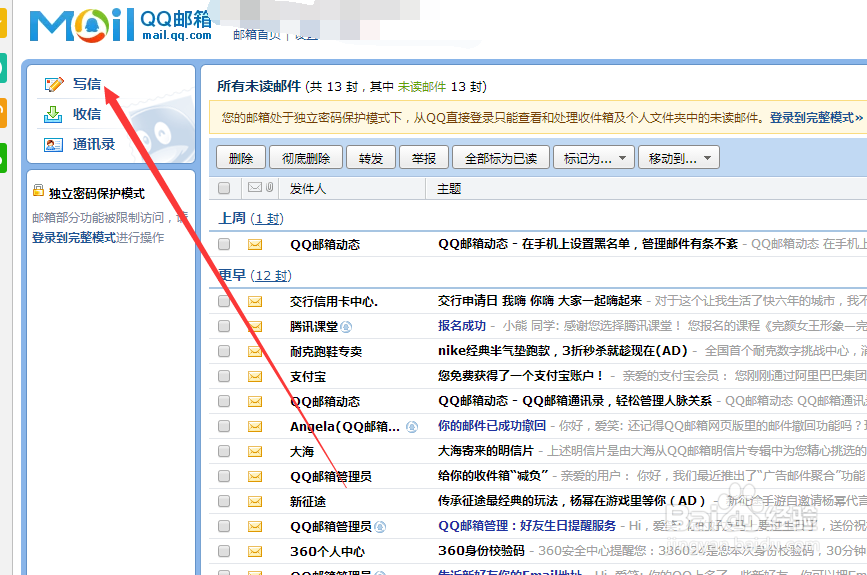Open QQ邮箱管理：好友生日提醒服务 subject
The image size is (867, 575).
[527, 526]
